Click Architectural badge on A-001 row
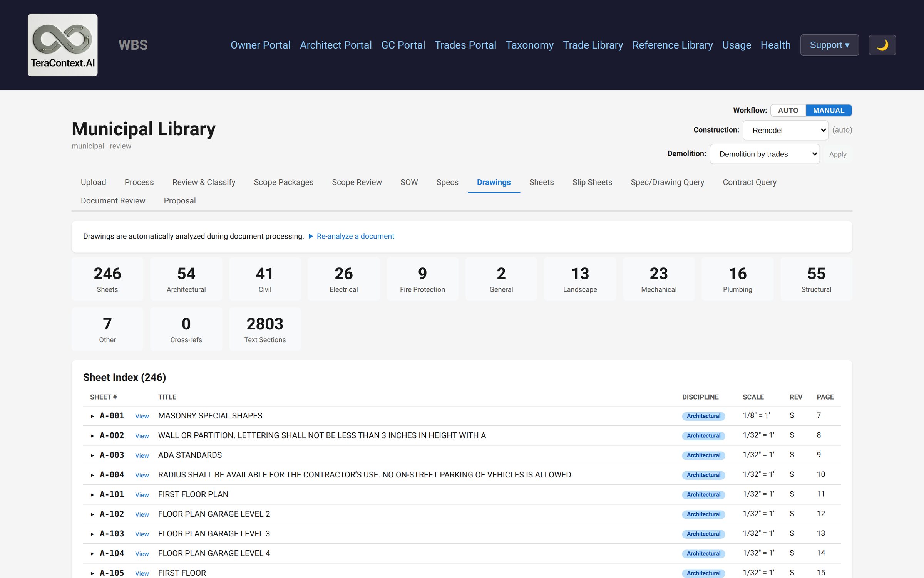Image resolution: width=924 pixels, height=578 pixels. [703, 416]
